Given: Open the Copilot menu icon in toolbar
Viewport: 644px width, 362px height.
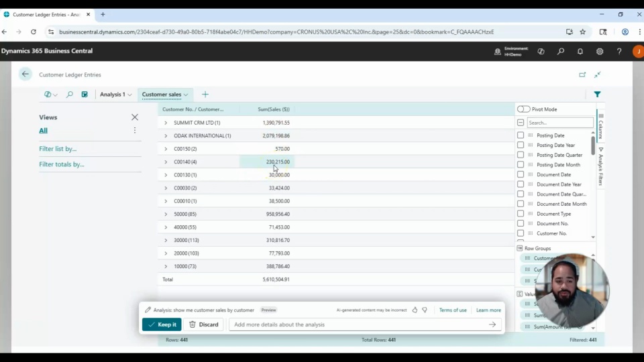Looking at the screenshot, I should tap(50, 95).
